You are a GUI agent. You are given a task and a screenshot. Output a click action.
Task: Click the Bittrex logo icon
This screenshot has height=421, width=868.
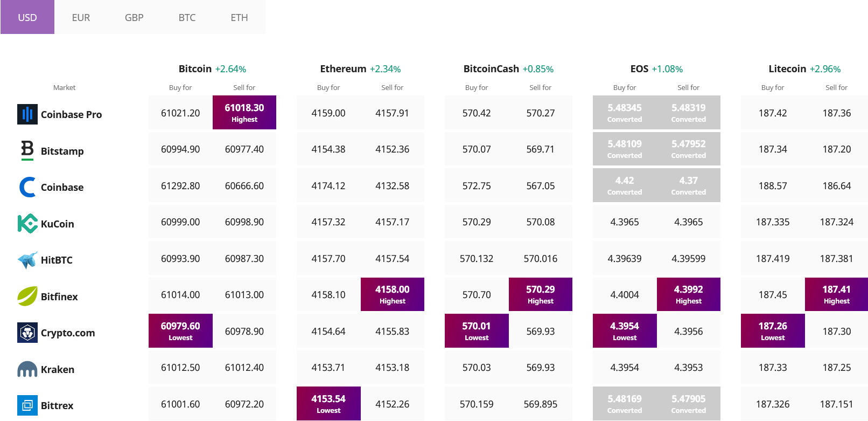pyautogui.click(x=27, y=405)
